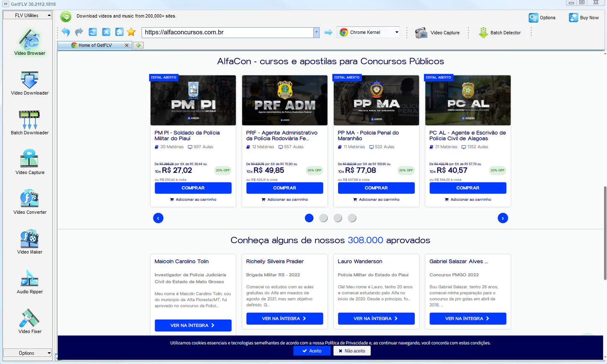
Task: Decline cookies with Não aceito
Action: 352,351
